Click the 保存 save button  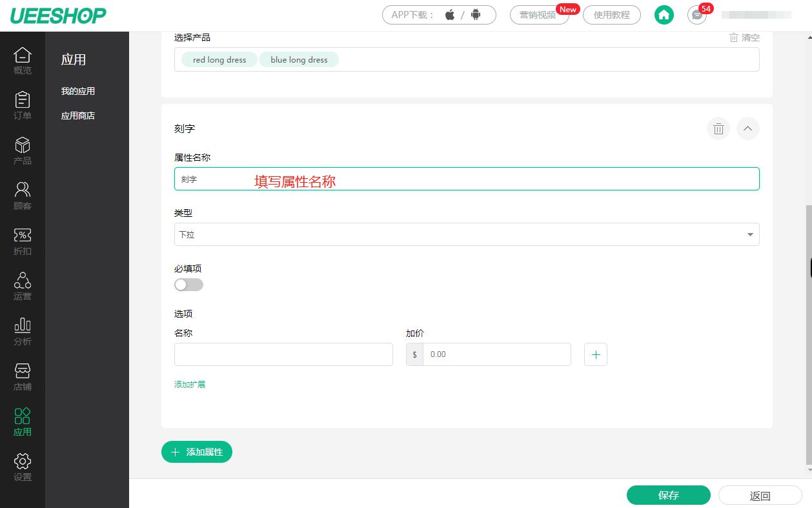(x=669, y=495)
